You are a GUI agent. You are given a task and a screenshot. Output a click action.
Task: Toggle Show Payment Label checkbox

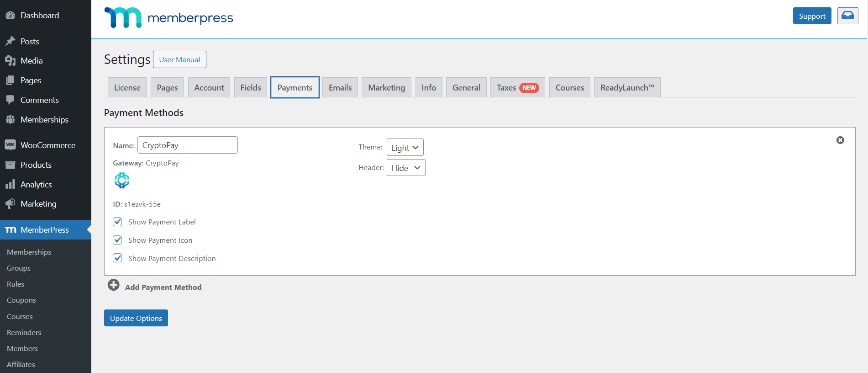click(x=117, y=222)
